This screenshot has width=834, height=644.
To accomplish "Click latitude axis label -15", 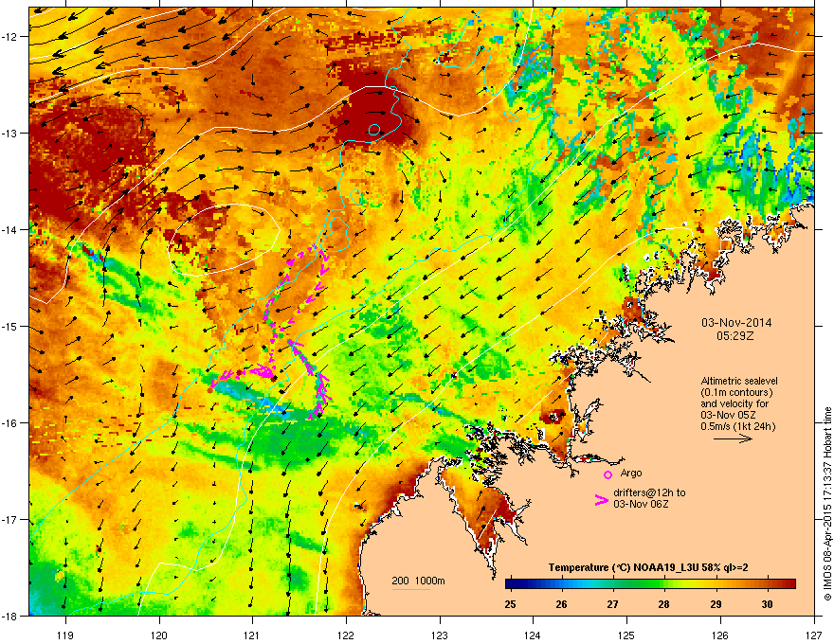I will pos(9,326).
